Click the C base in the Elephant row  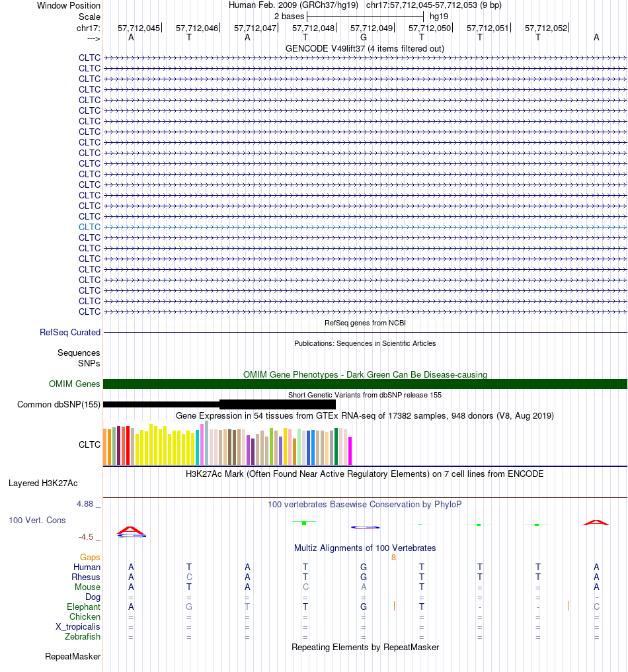tap(596, 607)
